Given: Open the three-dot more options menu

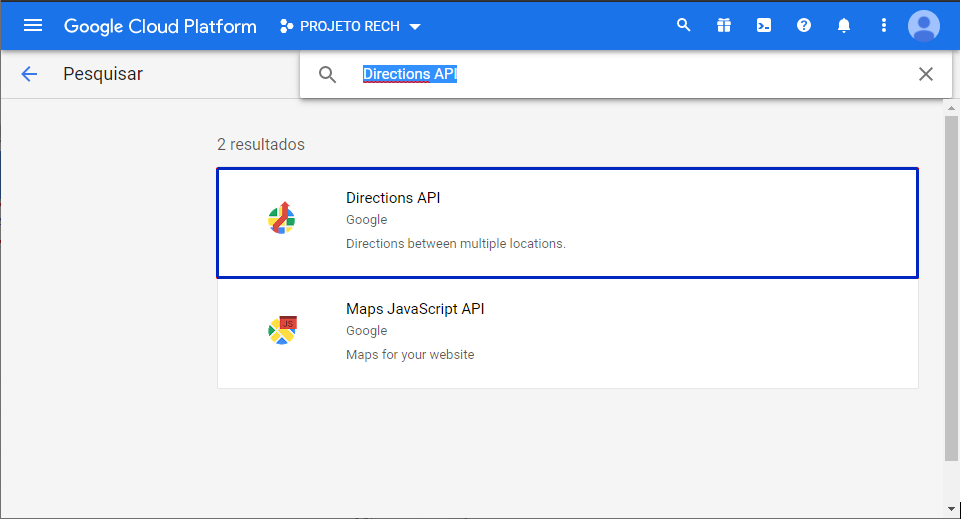Looking at the screenshot, I should (883, 26).
